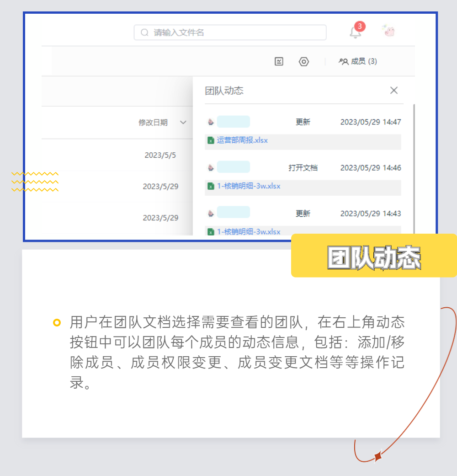Click member avatar in 14:46 entry
This screenshot has height=476, width=457.
coord(211,167)
